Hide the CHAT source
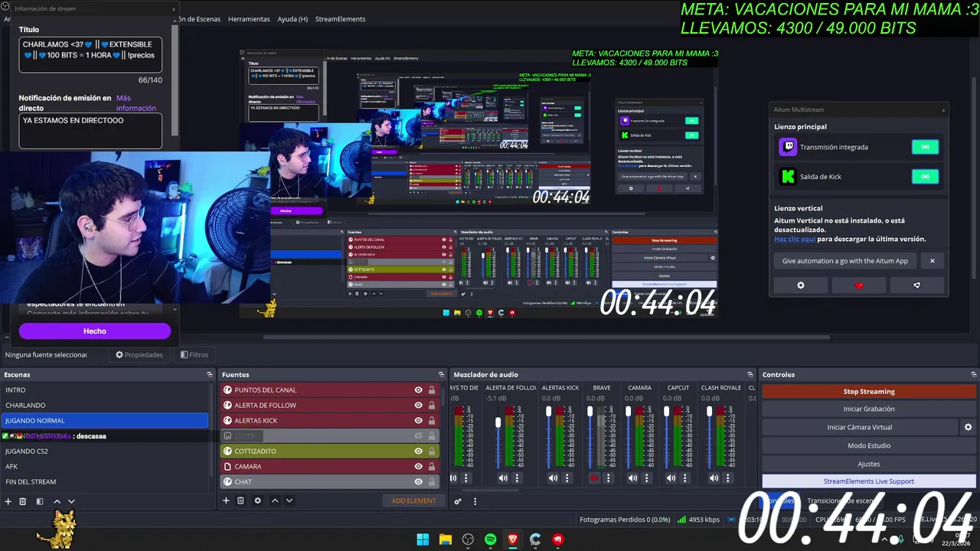Viewport: 980px width, 551px height. 418,481
